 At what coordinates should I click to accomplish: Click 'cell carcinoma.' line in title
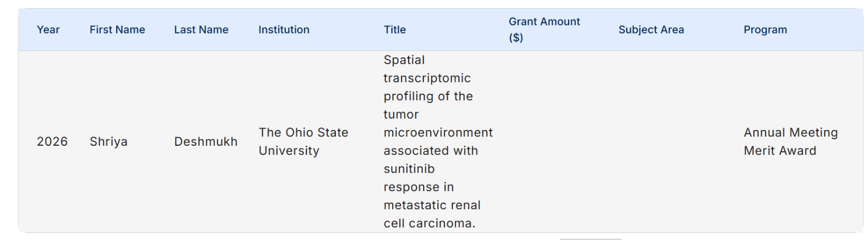429,224
